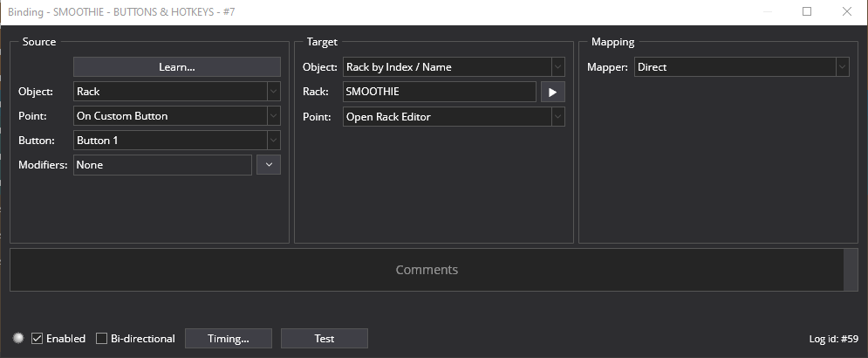Click the status indicator light beside Enabled

18,338
